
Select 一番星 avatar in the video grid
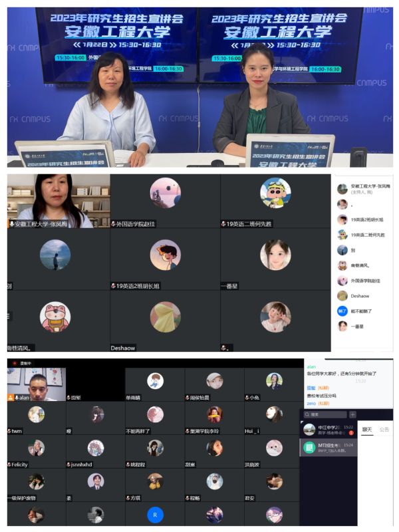click(275, 255)
